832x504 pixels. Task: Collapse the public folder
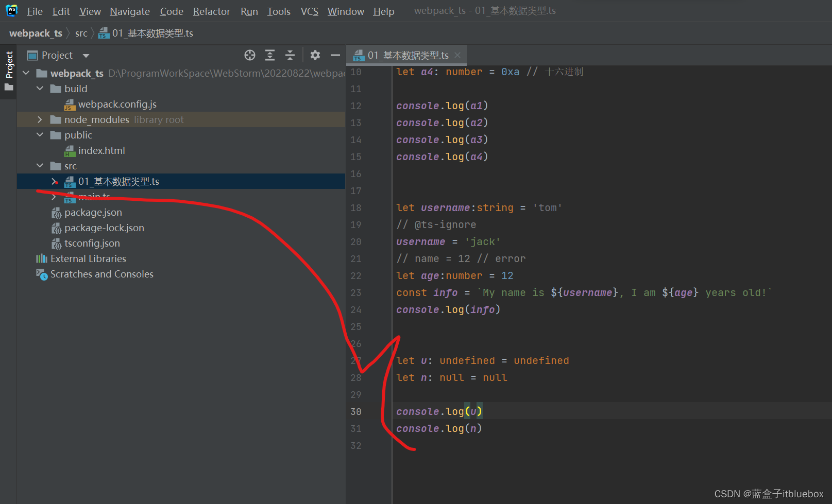pos(40,135)
